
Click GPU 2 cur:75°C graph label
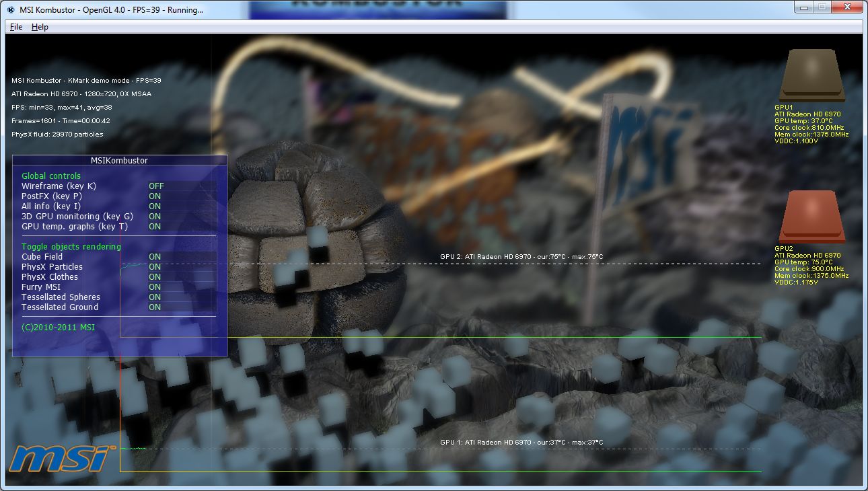[x=521, y=257]
